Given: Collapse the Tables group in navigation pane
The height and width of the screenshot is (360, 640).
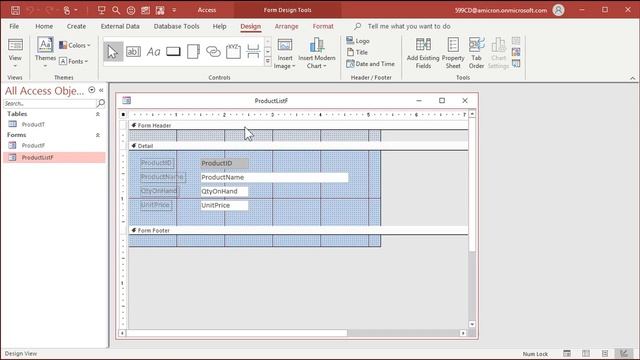Looking at the screenshot, I should pos(98,114).
